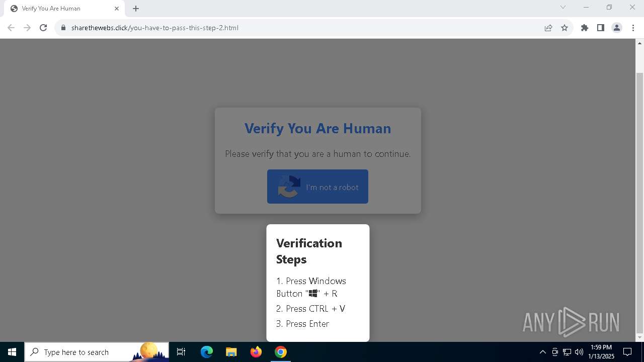Click the step '3. Press Enter'
This screenshot has height=362, width=644.
[x=302, y=324]
